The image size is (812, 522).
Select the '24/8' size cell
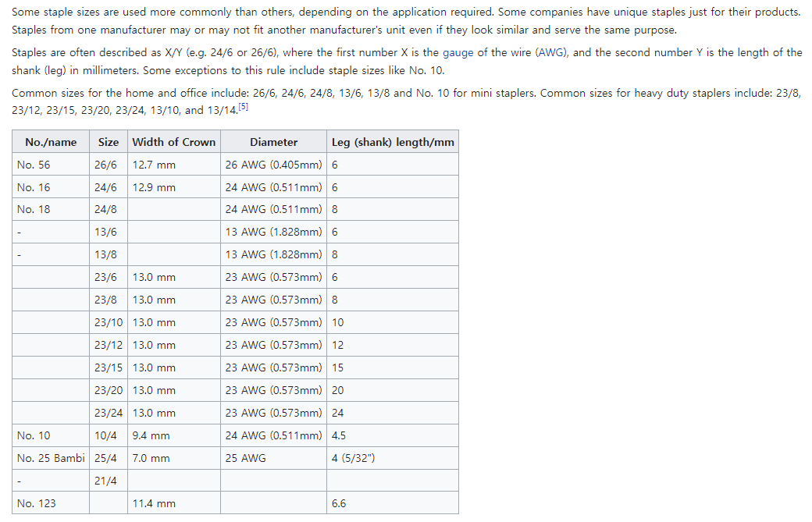[x=105, y=210]
